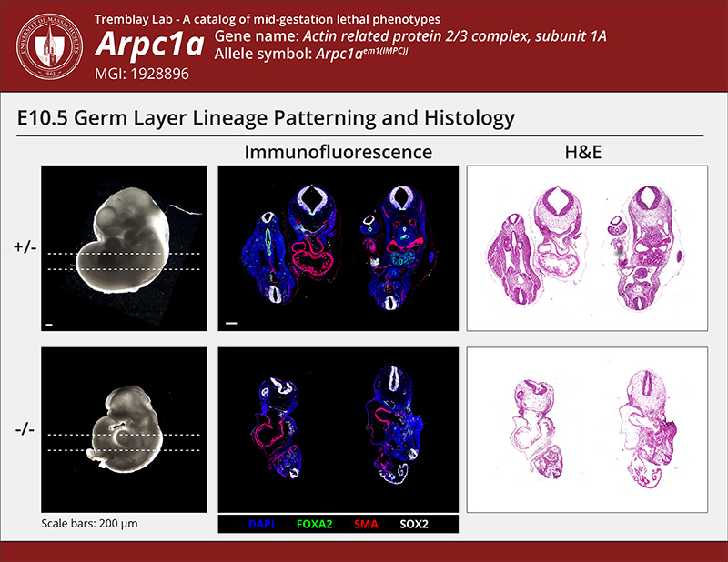The image size is (728, 562).
Task: Select the Gene name description line
Action: pos(410,37)
